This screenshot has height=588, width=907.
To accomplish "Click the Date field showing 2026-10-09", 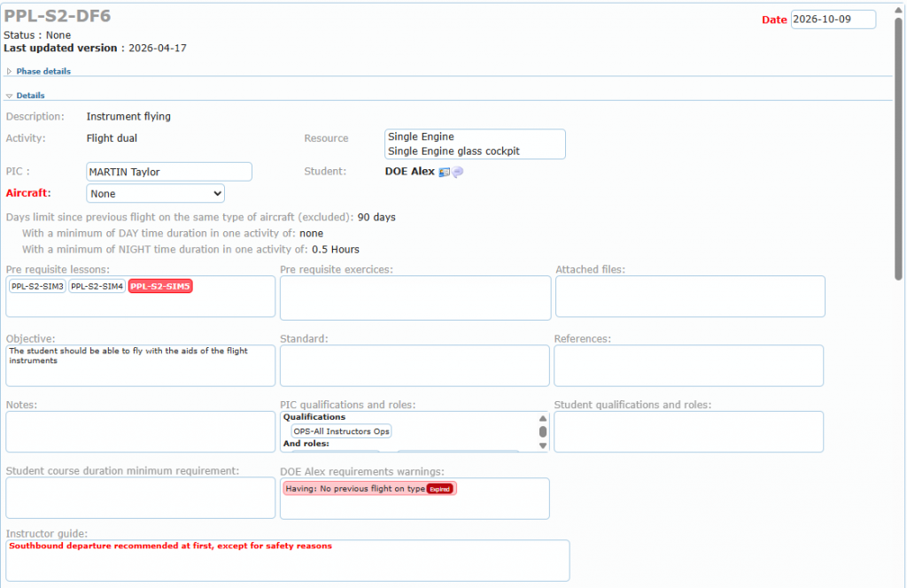I will (833, 19).
